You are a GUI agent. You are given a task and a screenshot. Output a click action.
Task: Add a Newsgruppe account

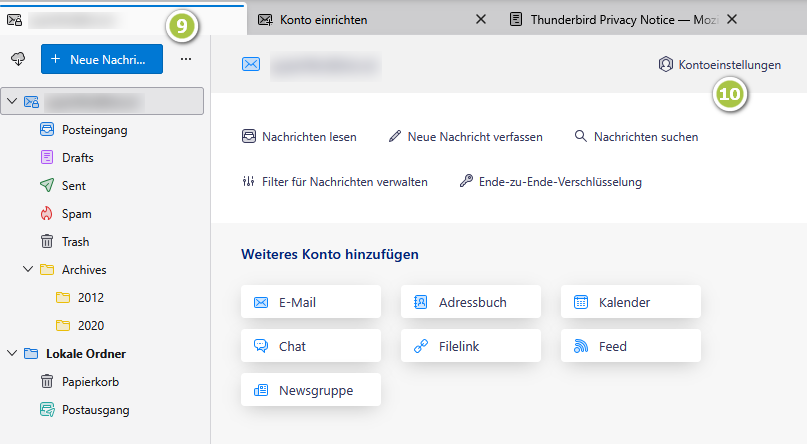click(311, 390)
